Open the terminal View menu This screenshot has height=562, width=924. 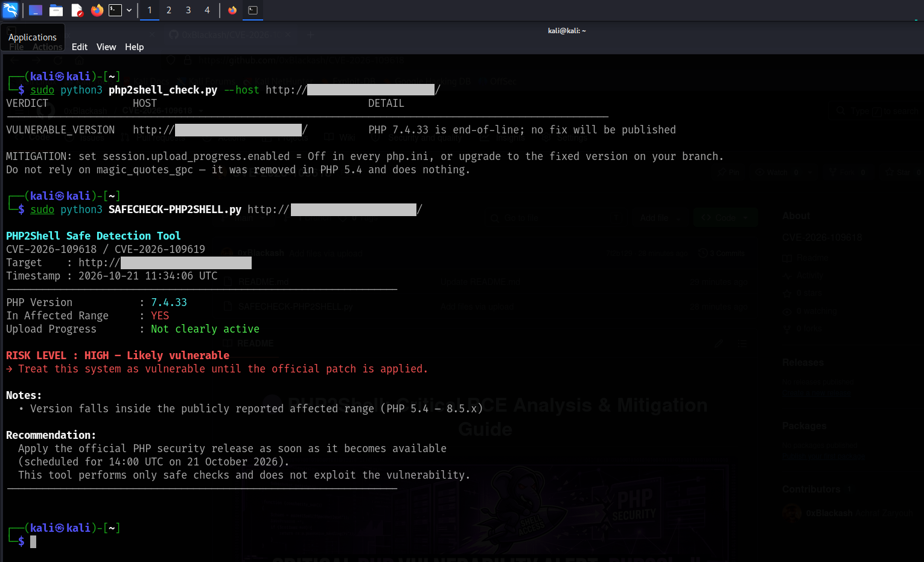pos(106,47)
